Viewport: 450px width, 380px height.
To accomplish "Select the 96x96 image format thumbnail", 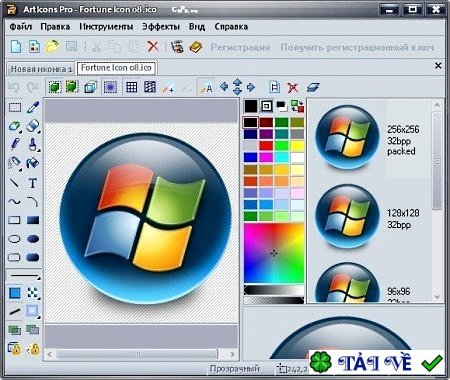I will 347,283.
